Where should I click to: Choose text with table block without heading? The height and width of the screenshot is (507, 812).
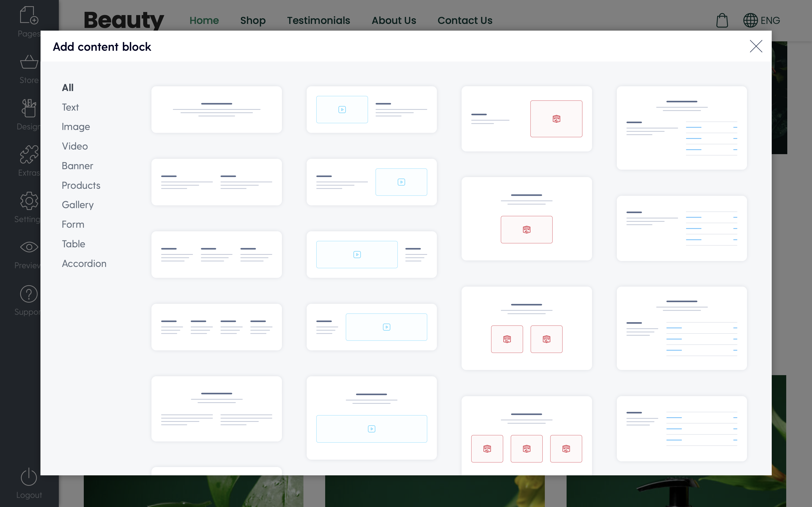click(x=682, y=228)
